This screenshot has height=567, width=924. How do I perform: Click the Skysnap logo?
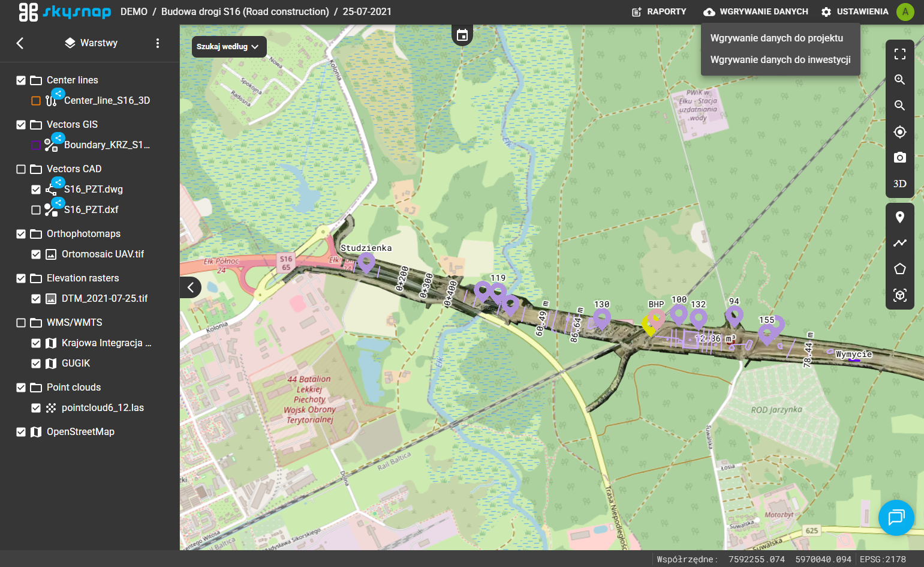[x=65, y=11]
